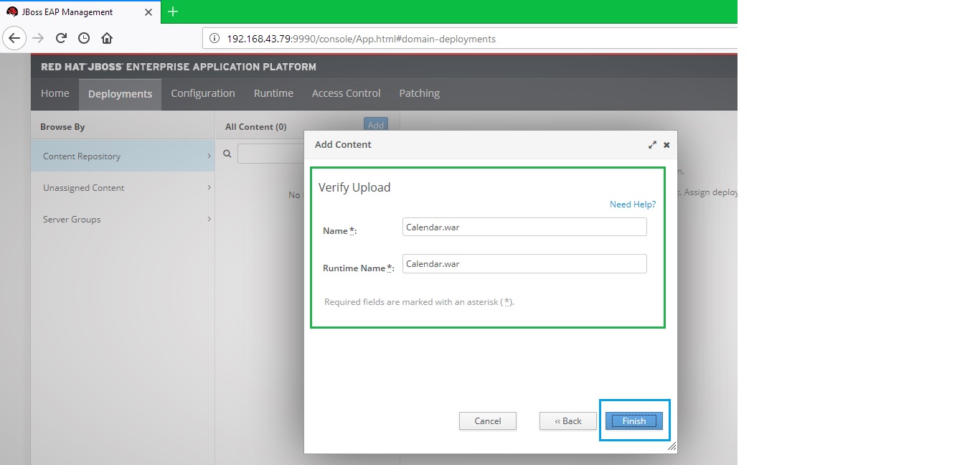Expand the Content Repository section chevron

(209, 156)
